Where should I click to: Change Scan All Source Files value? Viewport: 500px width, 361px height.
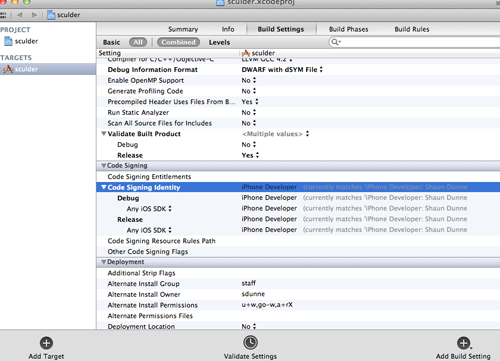(x=249, y=123)
